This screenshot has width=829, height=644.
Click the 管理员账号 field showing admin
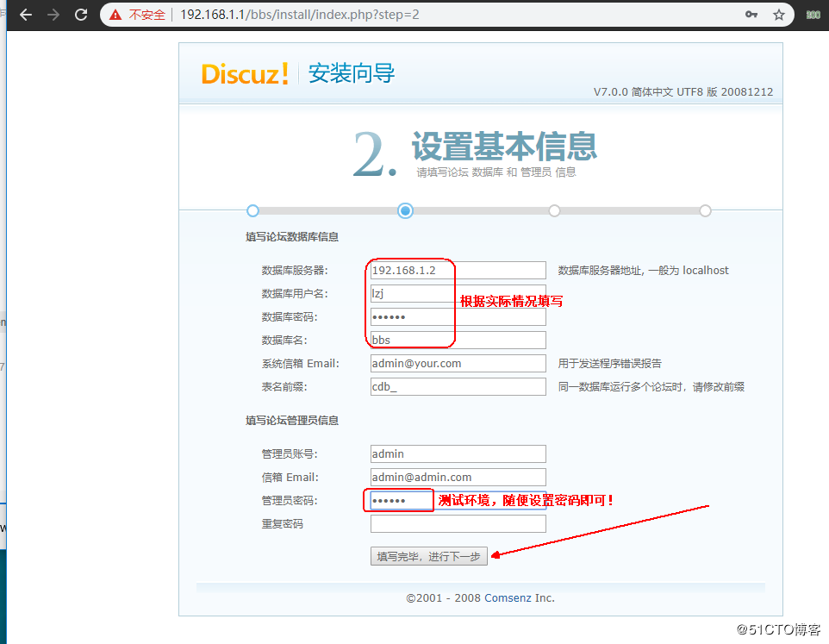tap(458, 453)
